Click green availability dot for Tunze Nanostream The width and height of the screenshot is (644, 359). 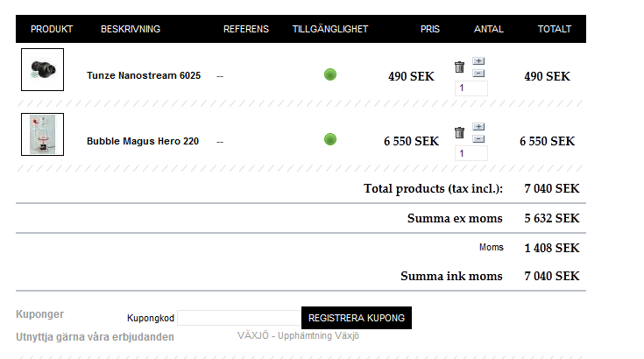tap(330, 75)
